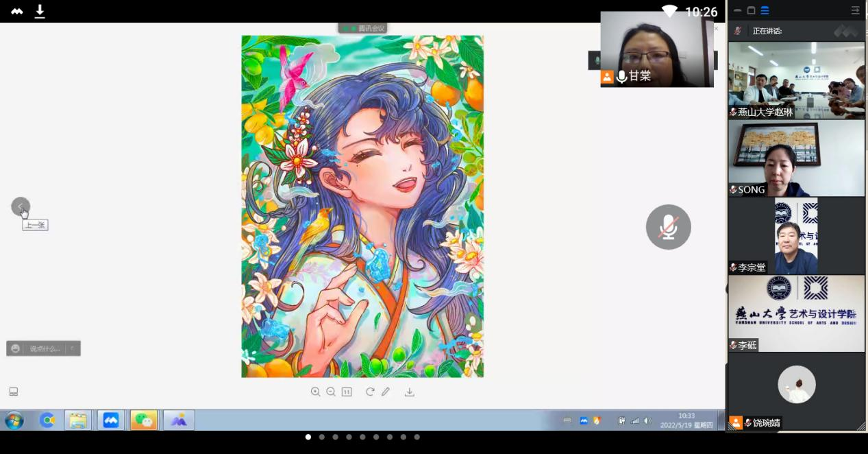Switch to the blue stacked list layout
Viewport: 868px width, 454px height.
click(x=765, y=10)
